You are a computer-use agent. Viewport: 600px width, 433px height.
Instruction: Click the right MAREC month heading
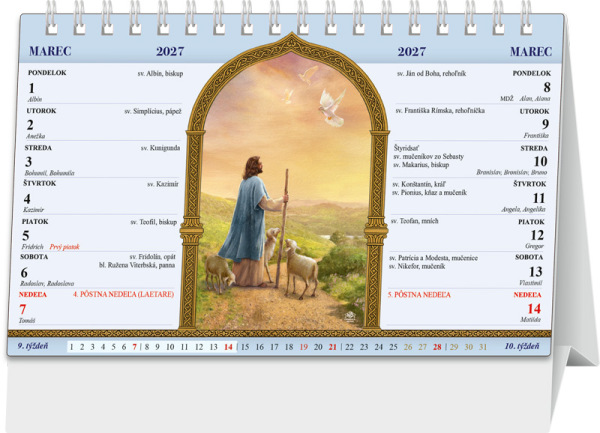[x=531, y=52]
